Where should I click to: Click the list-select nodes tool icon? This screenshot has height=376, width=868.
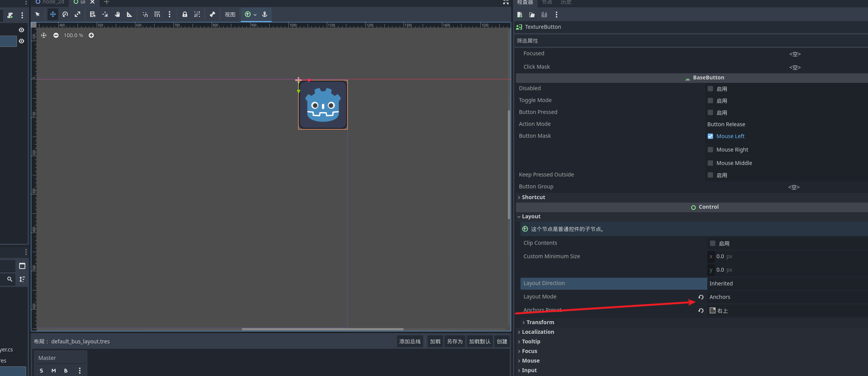tap(92, 14)
